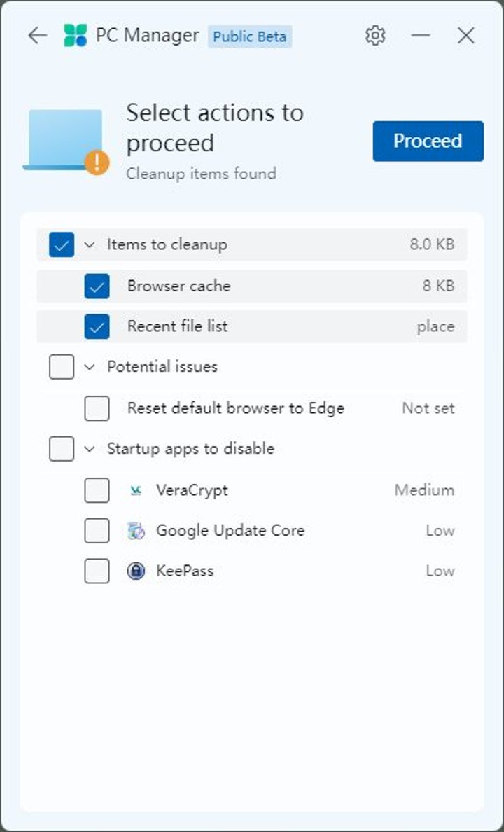Click the Public Beta badge

pyautogui.click(x=249, y=36)
